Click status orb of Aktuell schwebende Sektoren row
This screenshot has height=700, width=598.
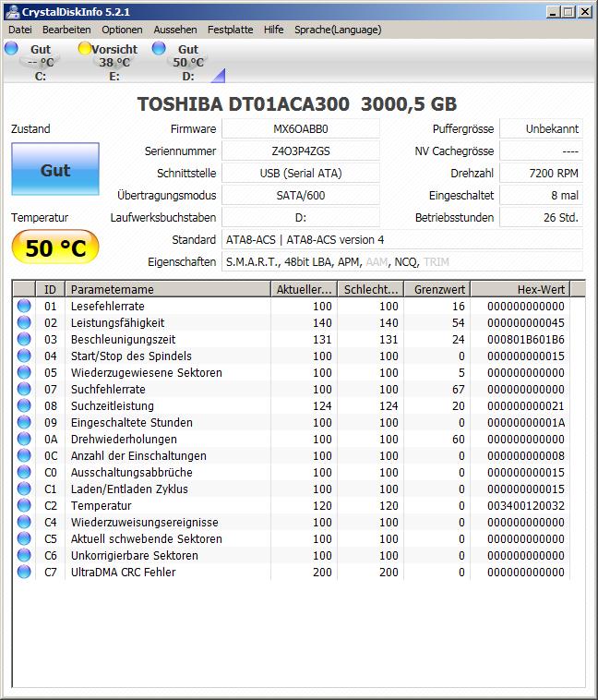click(x=24, y=538)
